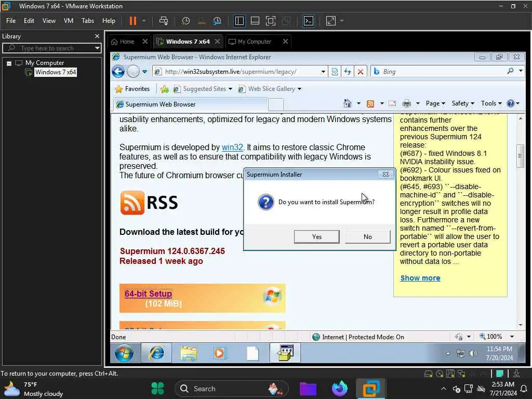Open the Safety menu dropdown
Viewport: 532px width, 399px height.
(x=463, y=103)
